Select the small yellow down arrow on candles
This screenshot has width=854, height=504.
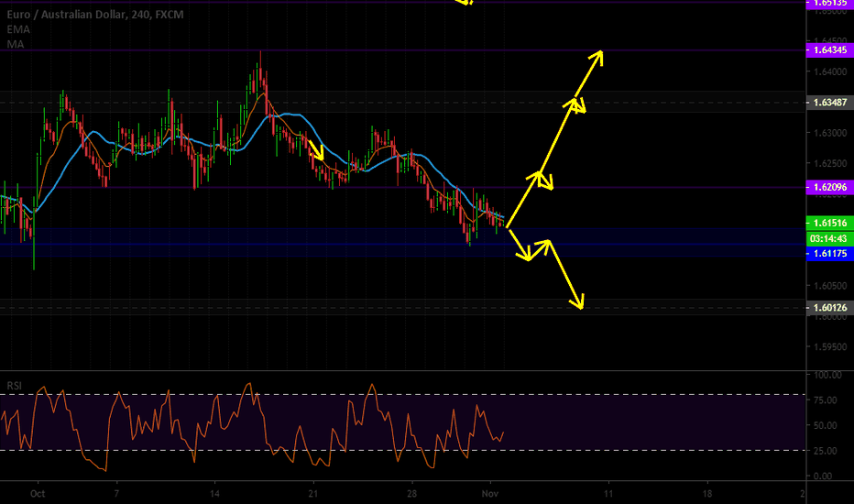(316, 150)
